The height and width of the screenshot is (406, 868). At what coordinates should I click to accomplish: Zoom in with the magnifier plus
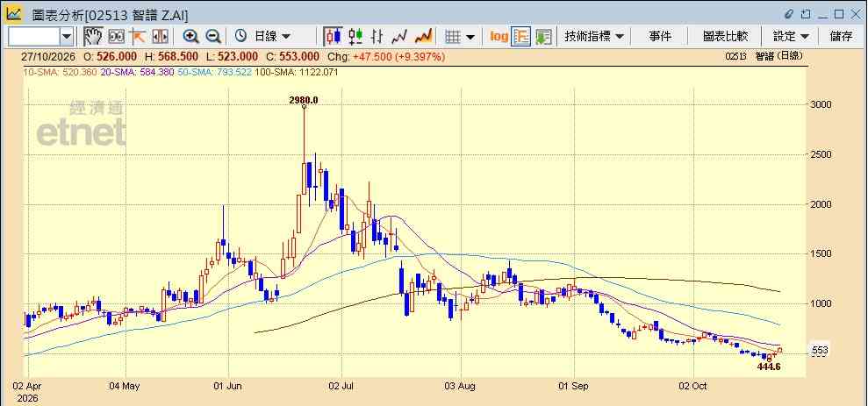coord(190,37)
